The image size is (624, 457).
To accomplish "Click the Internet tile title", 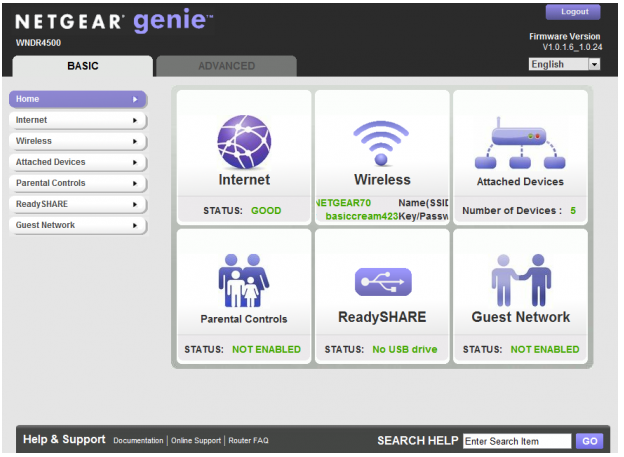I will (x=244, y=180).
